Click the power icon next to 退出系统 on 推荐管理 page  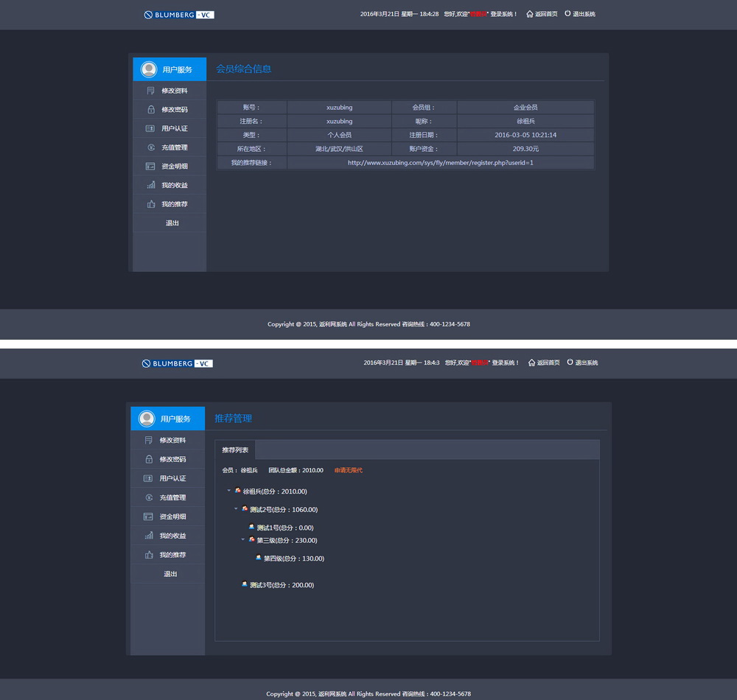570,363
